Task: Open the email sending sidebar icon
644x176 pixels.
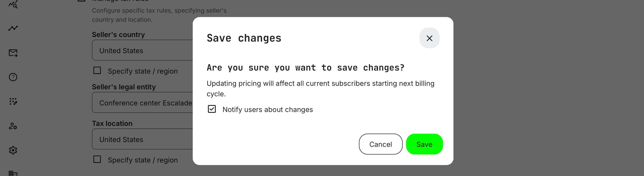Action: [13, 53]
